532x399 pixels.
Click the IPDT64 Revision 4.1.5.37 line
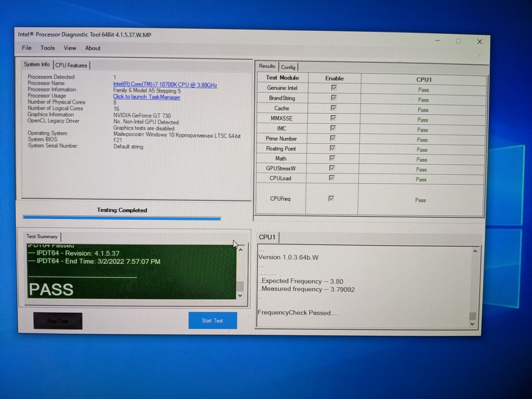click(x=74, y=254)
